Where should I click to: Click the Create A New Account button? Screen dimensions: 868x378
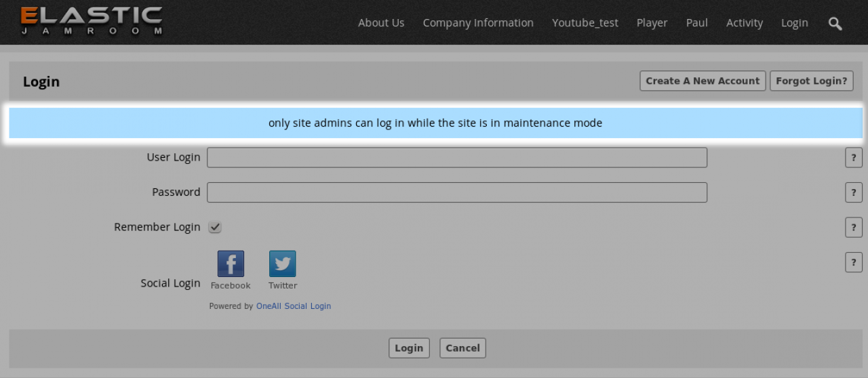pyautogui.click(x=703, y=81)
